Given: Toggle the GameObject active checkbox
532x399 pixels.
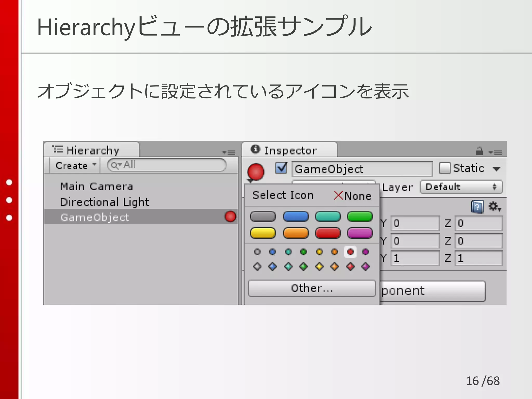Looking at the screenshot, I should 281,168.
